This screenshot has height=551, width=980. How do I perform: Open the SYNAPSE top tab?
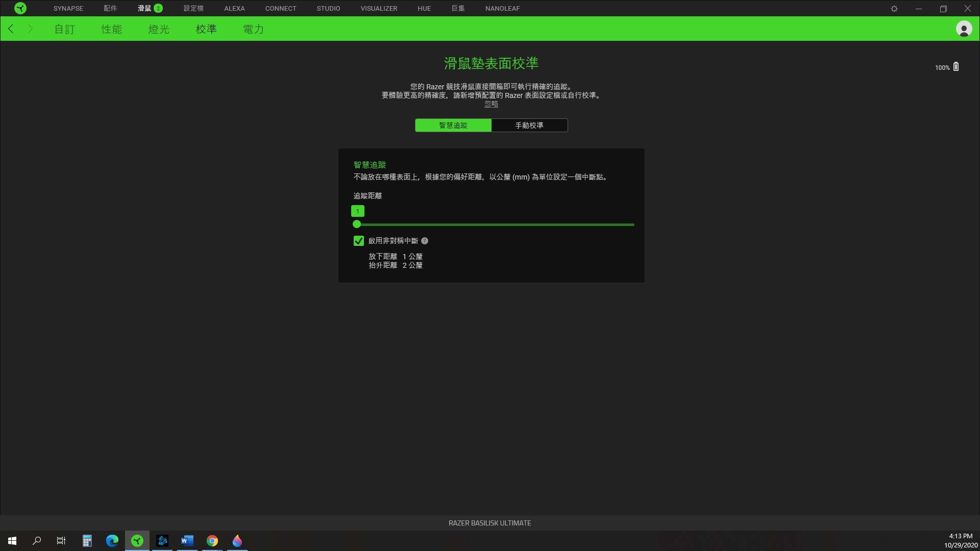coord(68,8)
